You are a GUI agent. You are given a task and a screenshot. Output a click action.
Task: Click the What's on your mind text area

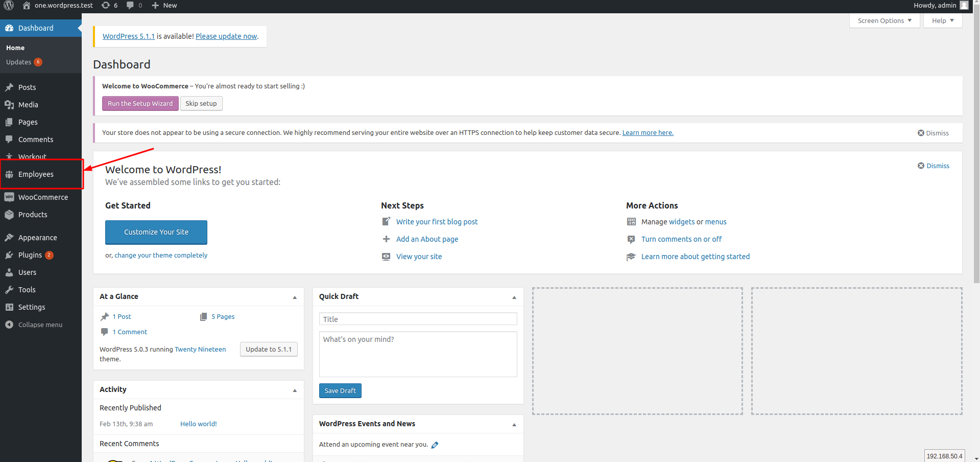418,354
